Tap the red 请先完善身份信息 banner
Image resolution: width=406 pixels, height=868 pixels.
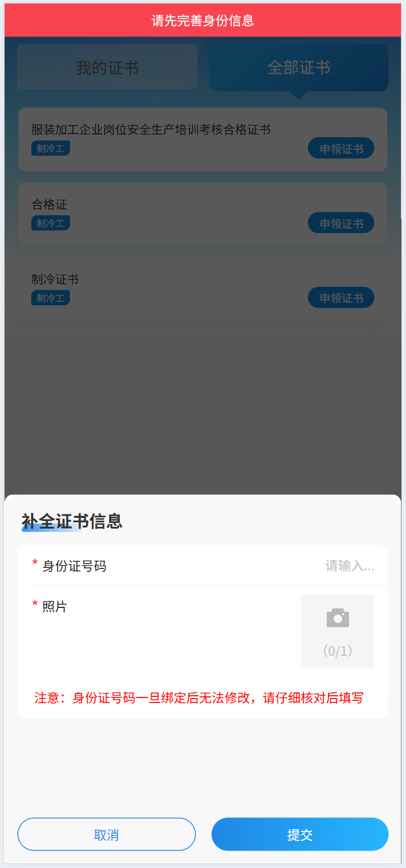202,21
